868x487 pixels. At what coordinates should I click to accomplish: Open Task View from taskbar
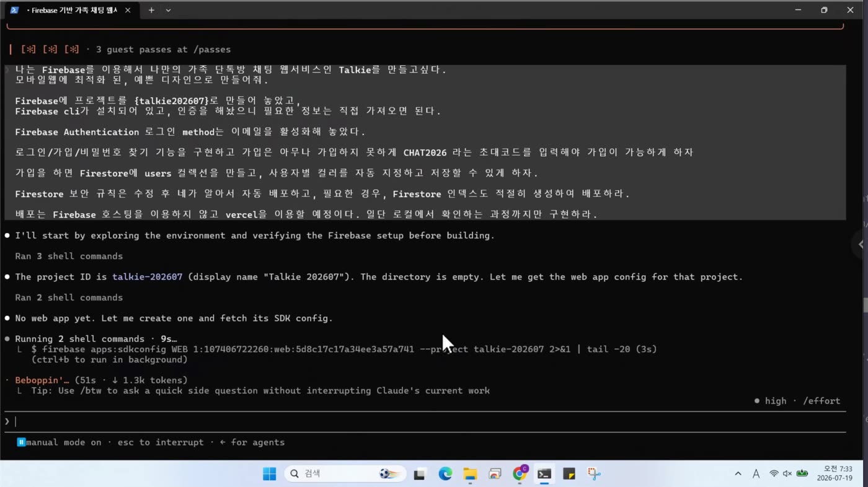coord(420,474)
